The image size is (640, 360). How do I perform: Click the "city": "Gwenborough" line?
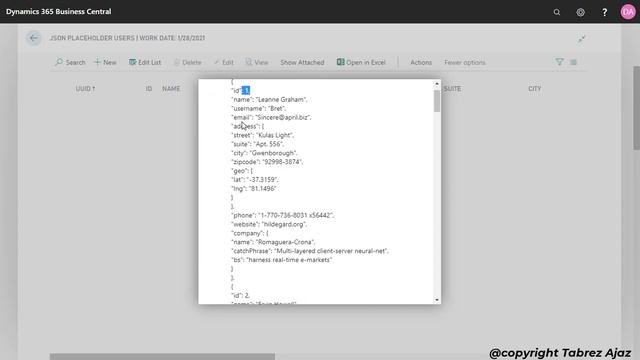tap(264, 153)
